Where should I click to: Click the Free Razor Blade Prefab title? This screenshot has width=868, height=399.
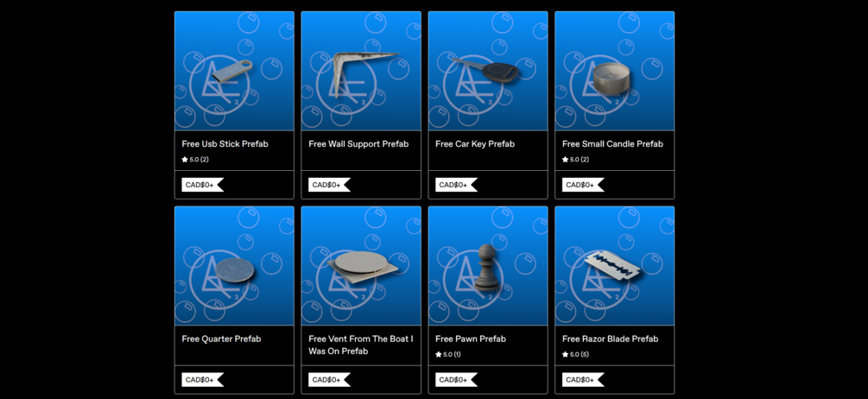pos(610,339)
